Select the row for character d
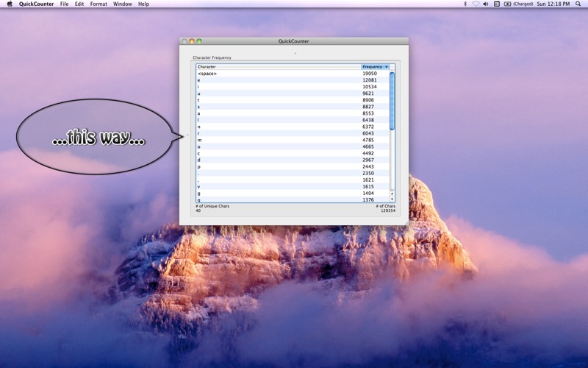The image size is (588, 368). pos(293,160)
